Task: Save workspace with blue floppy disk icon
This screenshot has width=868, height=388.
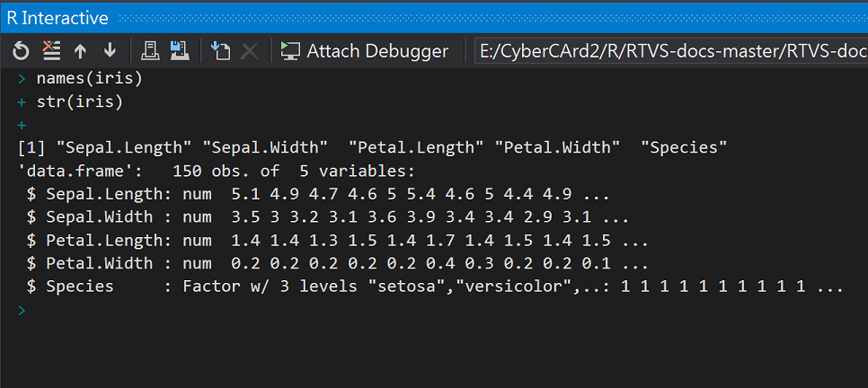Action: (x=180, y=51)
